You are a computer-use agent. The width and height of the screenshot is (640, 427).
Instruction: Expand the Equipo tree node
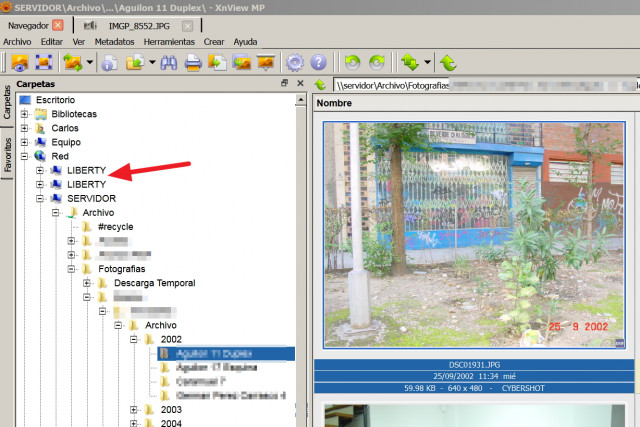coord(24,142)
